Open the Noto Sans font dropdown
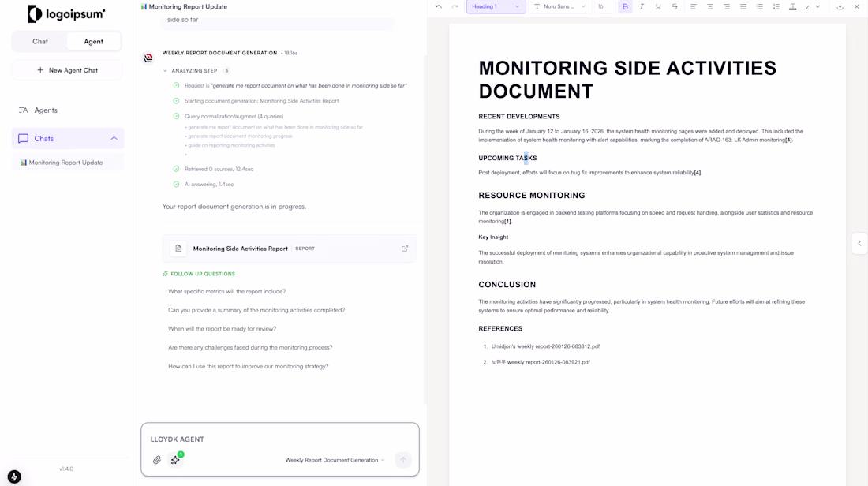Screen dimensions: 868x486 pos(559,6)
